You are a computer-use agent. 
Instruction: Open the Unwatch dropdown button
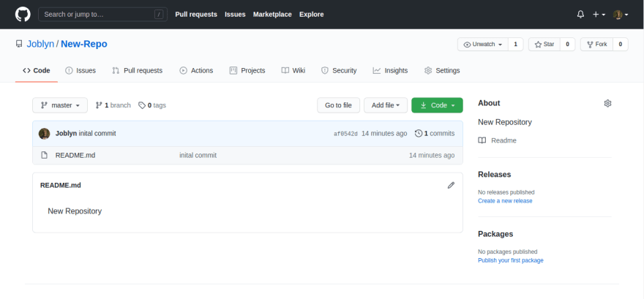(x=483, y=45)
